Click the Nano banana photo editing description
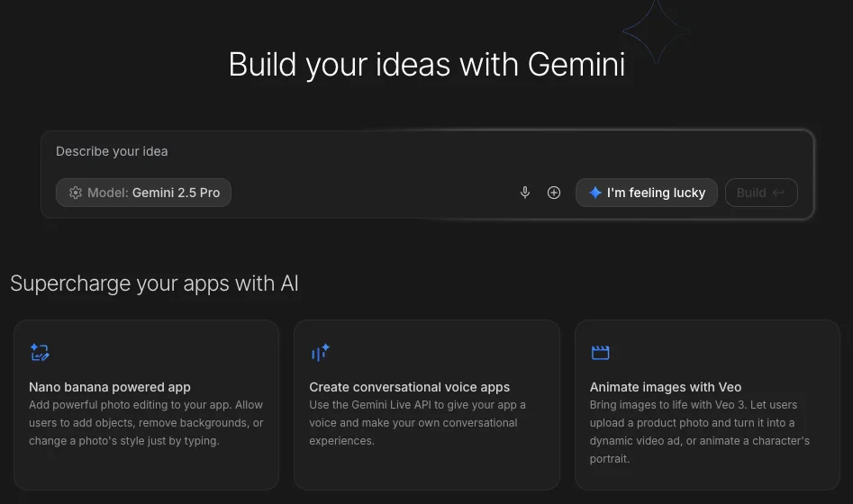This screenshot has width=853, height=504. pos(146,423)
